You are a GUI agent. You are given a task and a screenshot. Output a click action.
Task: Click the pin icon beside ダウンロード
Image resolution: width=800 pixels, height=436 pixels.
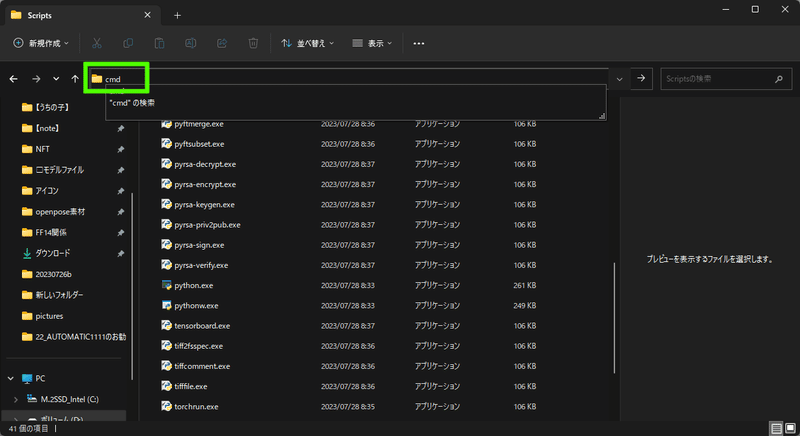[121, 254]
